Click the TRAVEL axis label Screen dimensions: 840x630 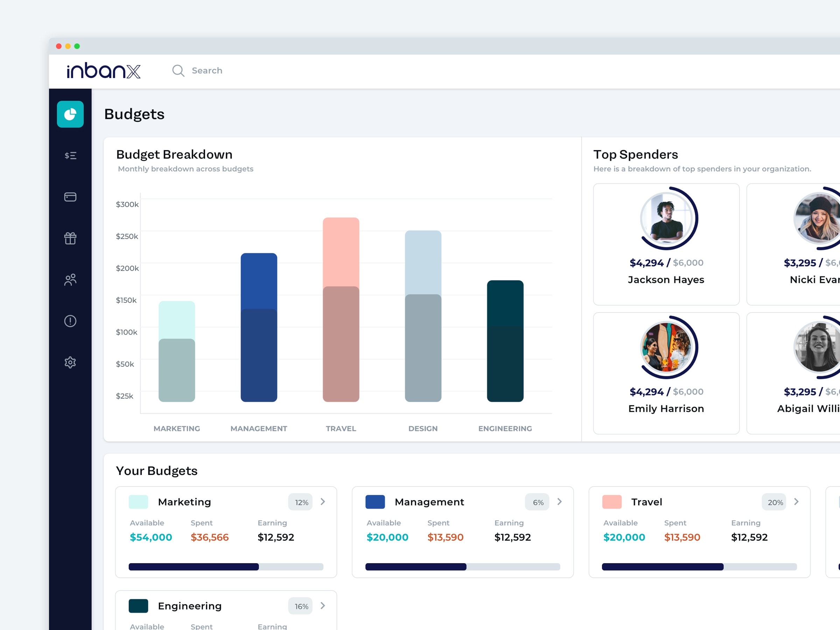coord(341,429)
